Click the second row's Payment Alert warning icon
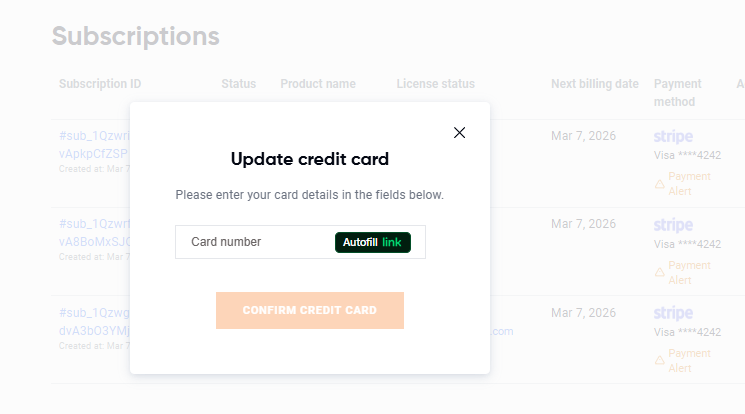 coord(659,272)
